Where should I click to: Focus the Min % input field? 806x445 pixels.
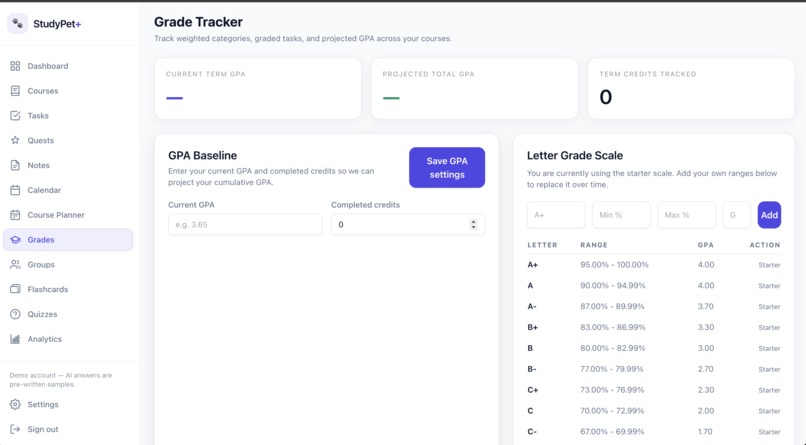point(621,215)
